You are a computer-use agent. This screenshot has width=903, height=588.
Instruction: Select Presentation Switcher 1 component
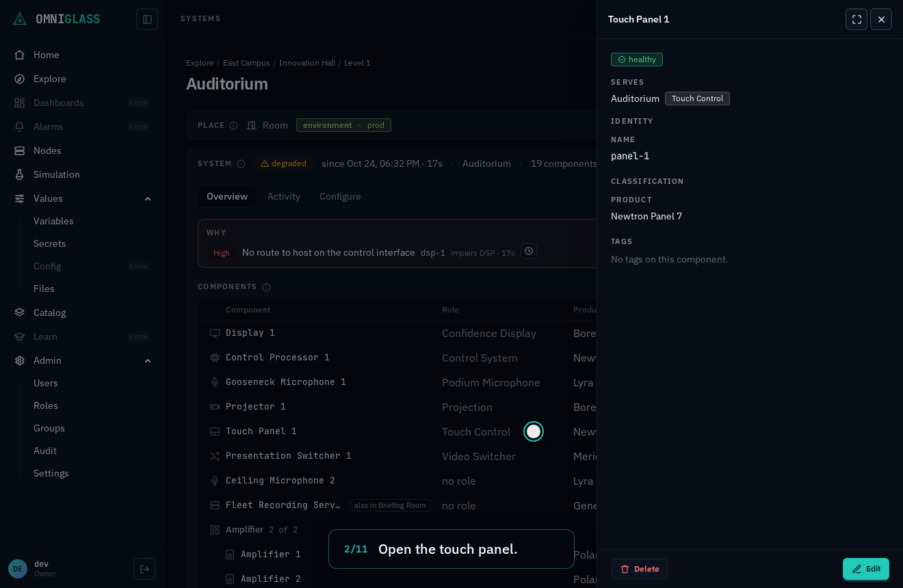click(397, 456)
